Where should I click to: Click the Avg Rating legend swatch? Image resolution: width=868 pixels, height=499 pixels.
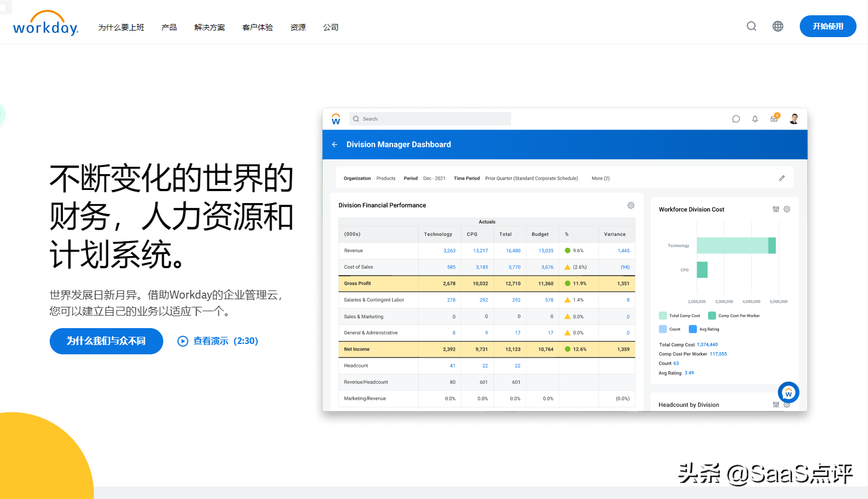tap(693, 329)
